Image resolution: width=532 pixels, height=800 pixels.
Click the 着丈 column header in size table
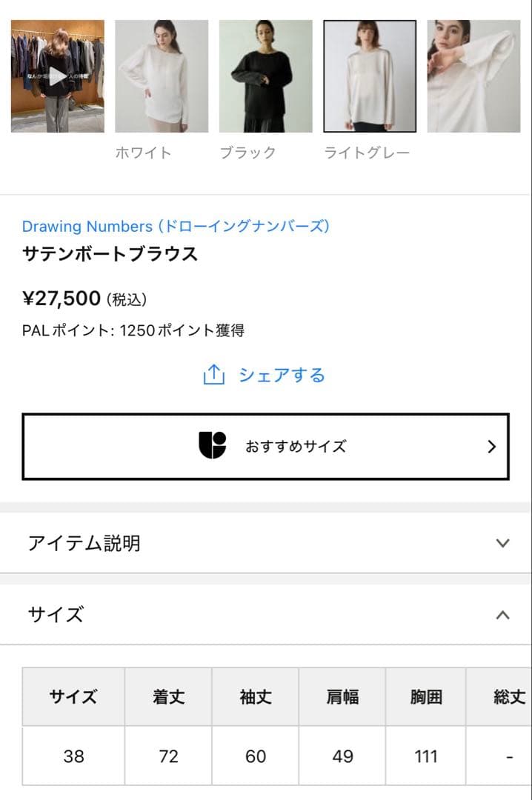point(167,697)
